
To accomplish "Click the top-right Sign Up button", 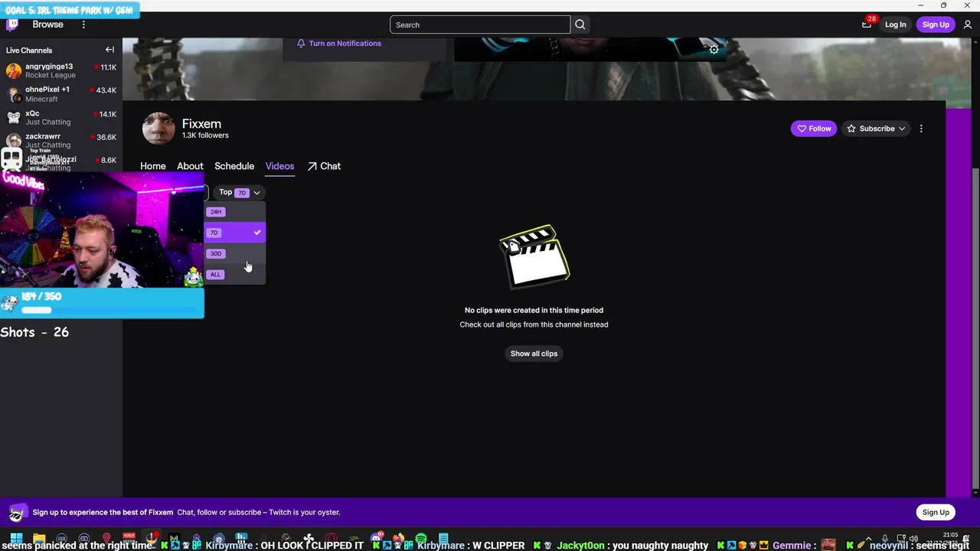I will point(936,24).
